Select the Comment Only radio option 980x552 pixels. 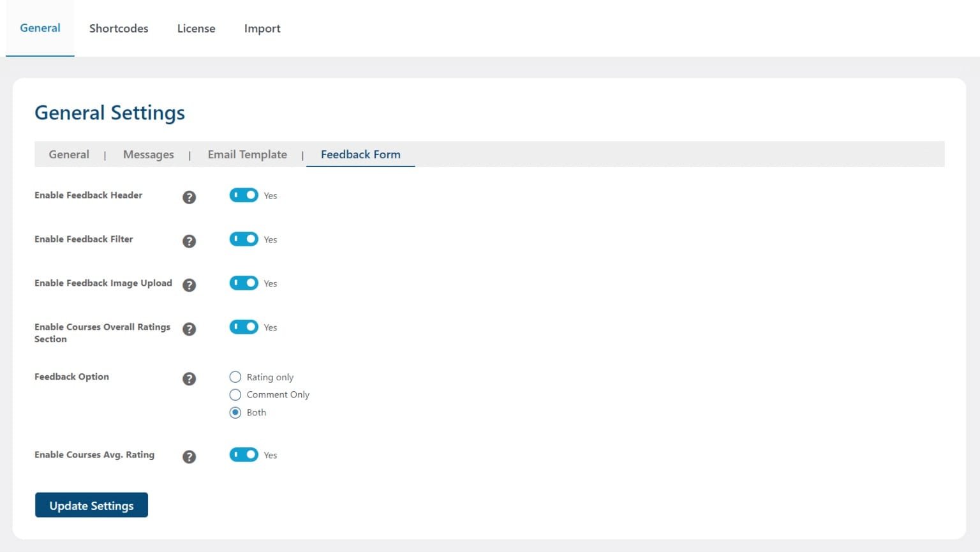[235, 395]
